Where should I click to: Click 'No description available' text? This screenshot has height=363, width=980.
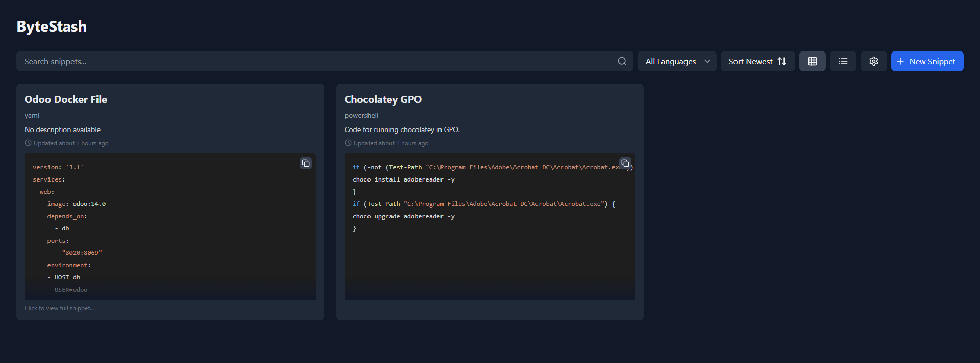point(62,129)
